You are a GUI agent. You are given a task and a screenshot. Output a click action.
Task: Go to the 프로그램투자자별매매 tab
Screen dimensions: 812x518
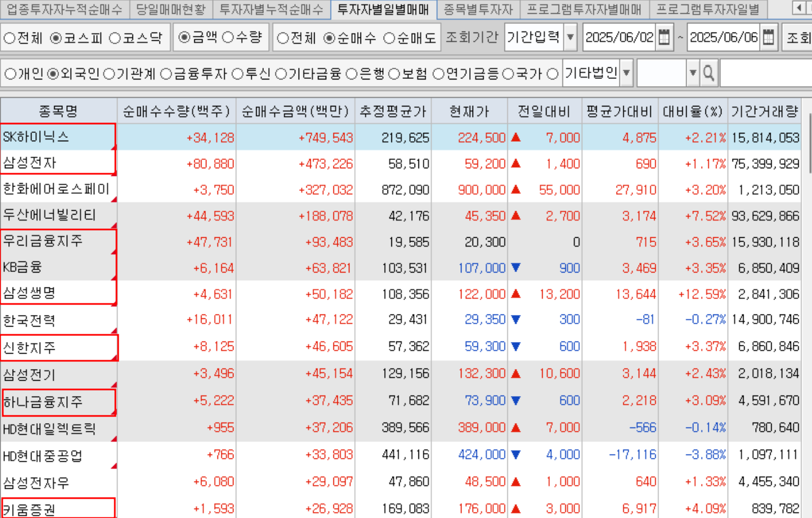point(584,9)
